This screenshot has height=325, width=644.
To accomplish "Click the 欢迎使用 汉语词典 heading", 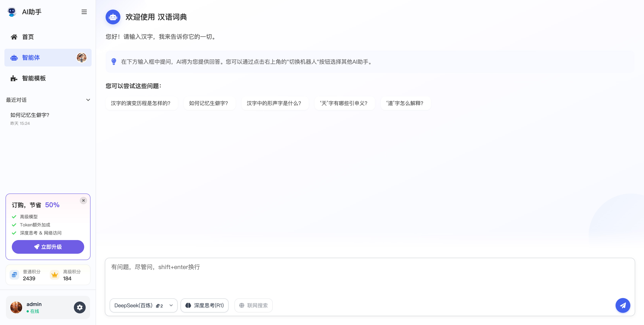I will (156, 17).
